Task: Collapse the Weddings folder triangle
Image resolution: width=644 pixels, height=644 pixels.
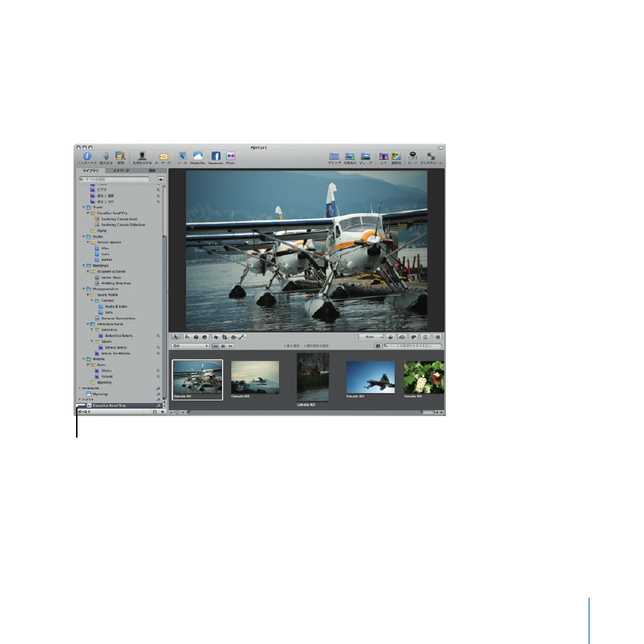Action: pos(83,266)
